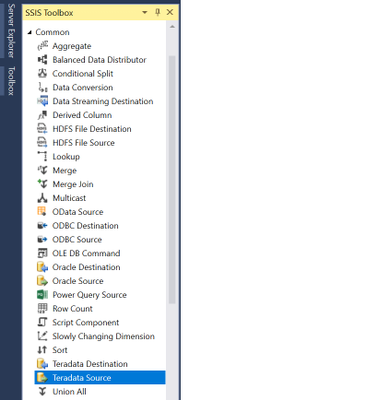Pick the Slowly Changing Dimension icon
This screenshot has height=400, width=365.
(x=42, y=336)
